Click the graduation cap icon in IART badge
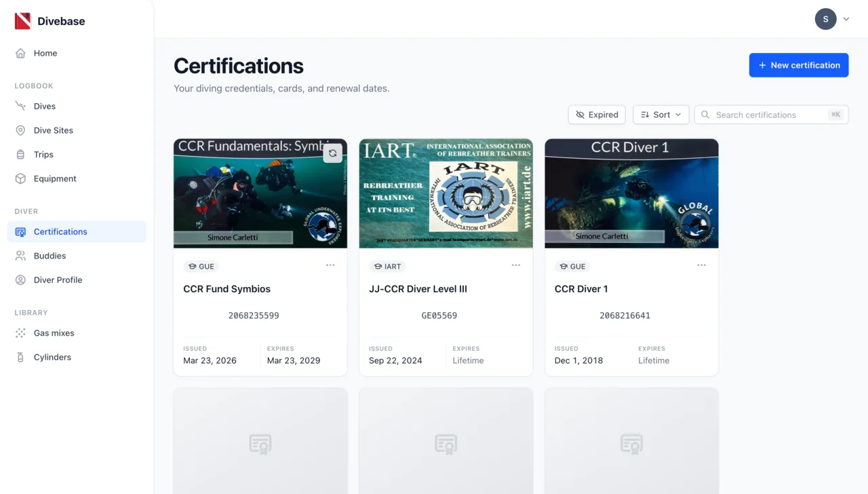 click(378, 267)
